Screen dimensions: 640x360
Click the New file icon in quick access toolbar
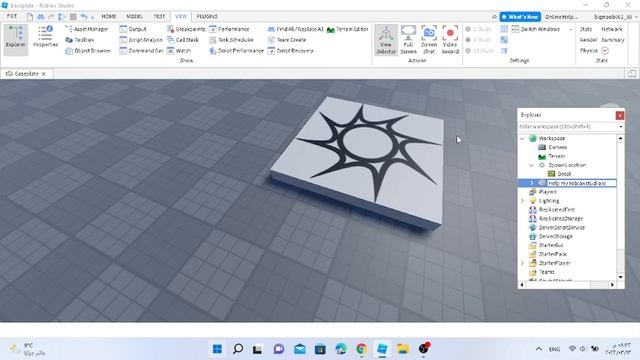pos(30,17)
